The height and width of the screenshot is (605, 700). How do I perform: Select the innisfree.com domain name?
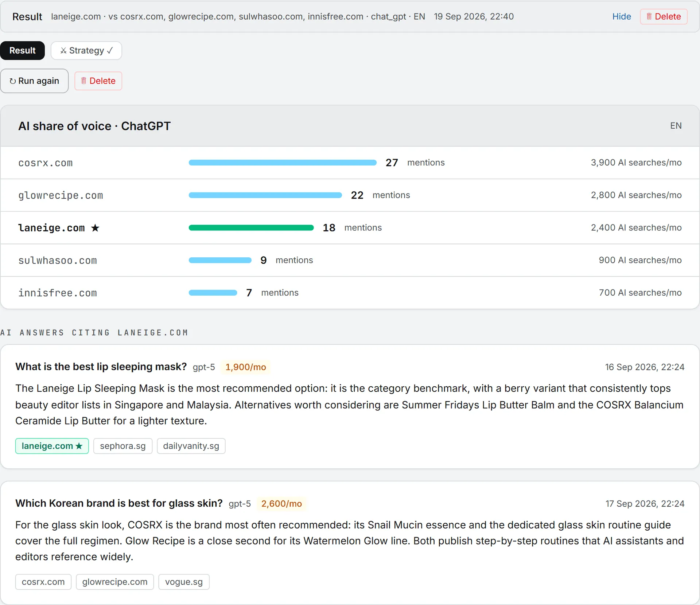click(x=58, y=293)
